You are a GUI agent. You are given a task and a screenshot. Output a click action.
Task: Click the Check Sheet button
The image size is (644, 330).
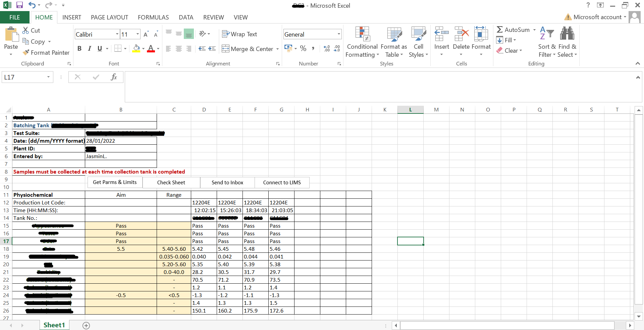[x=171, y=183]
